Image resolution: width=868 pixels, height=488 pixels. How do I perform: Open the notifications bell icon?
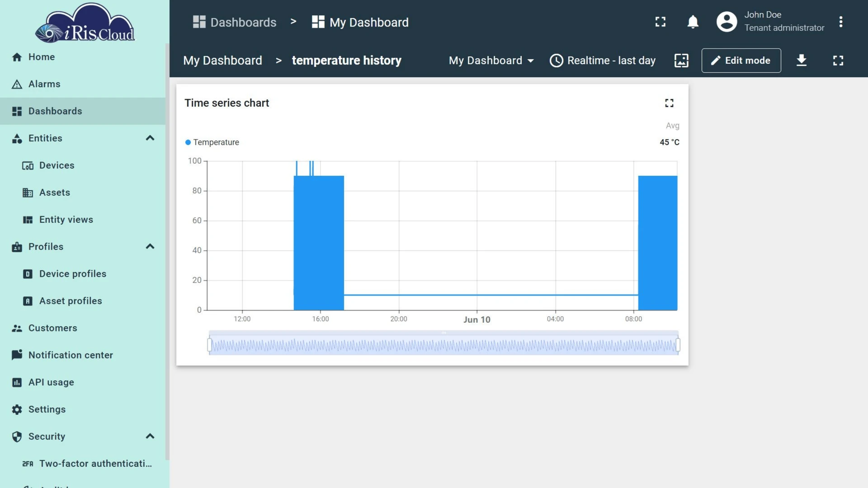[x=693, y=22]
